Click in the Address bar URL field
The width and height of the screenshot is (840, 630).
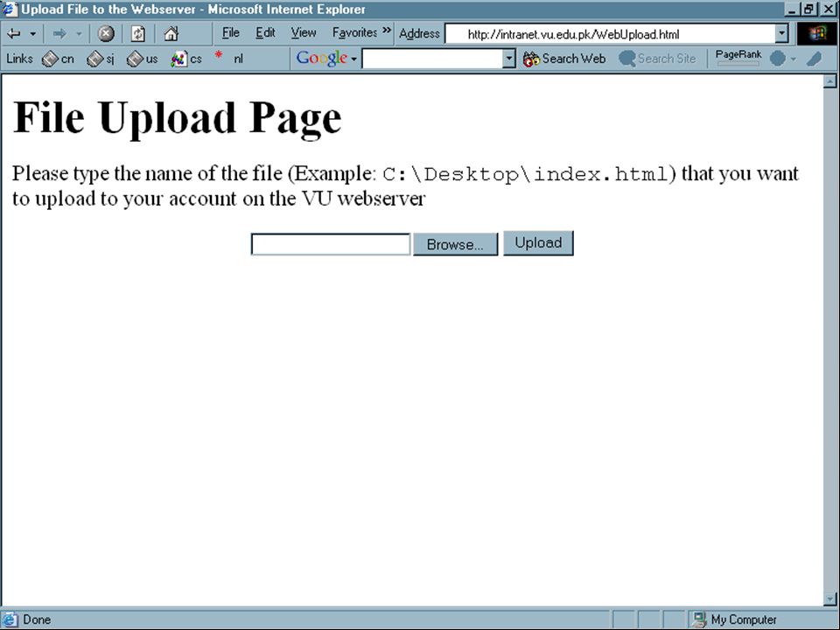tap(610, 34)
